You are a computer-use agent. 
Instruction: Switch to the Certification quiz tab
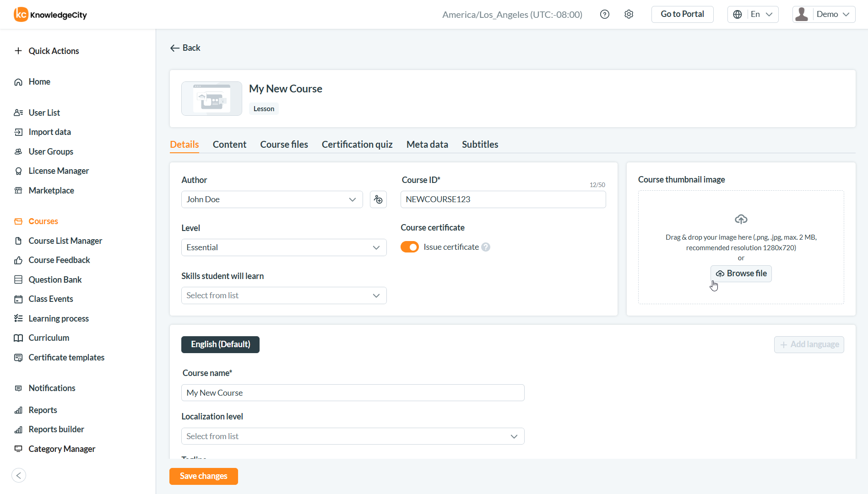357,145
